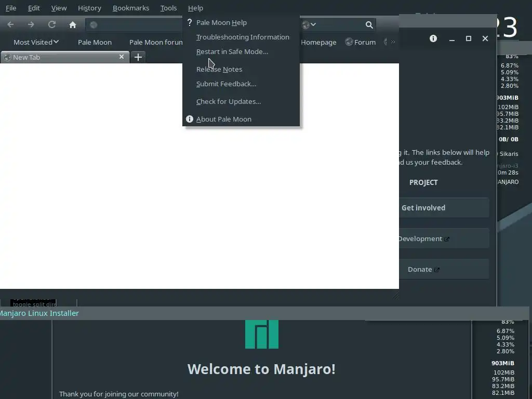Close the Manjaro Hello window
Screen dimensions: 532x399
[485, 38]
